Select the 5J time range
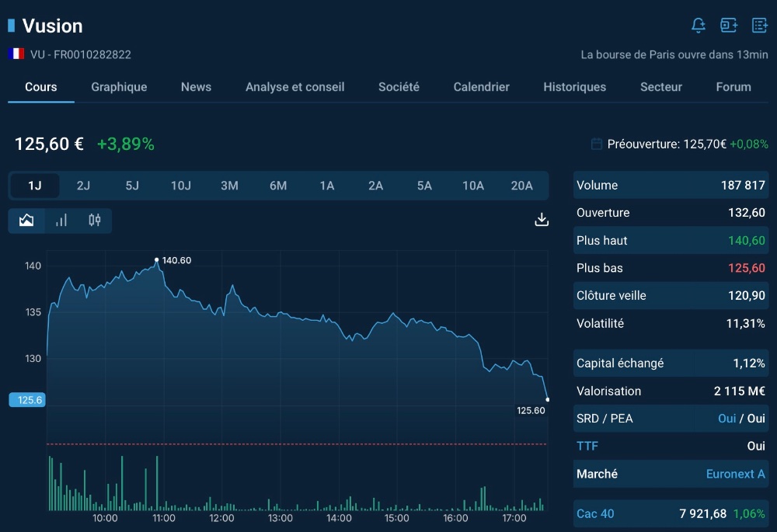777x532 pixels. [x=132, y=186]
